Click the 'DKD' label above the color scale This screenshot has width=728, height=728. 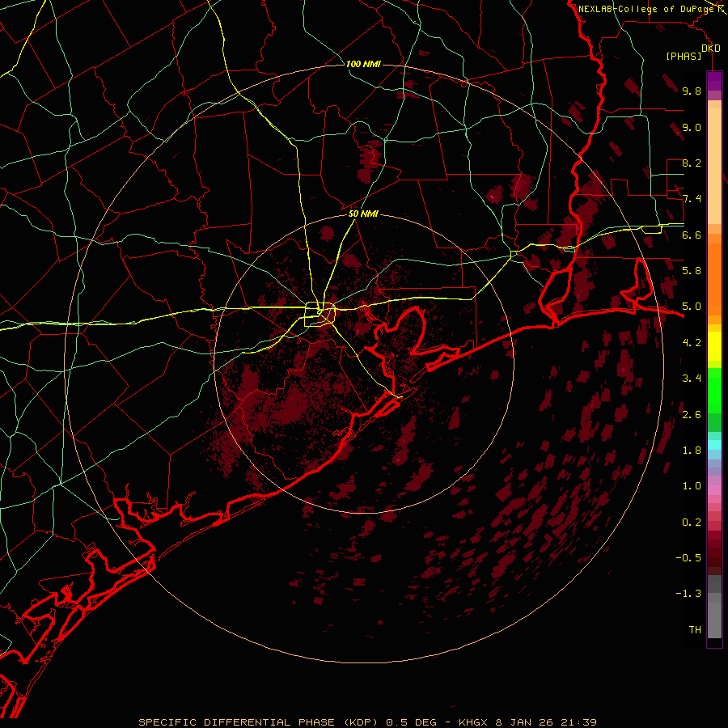[711, 49]
